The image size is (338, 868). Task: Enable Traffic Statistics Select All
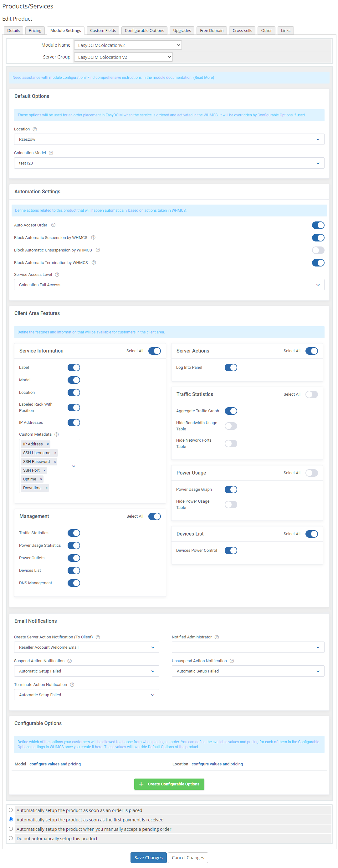[x=311, y=394]
